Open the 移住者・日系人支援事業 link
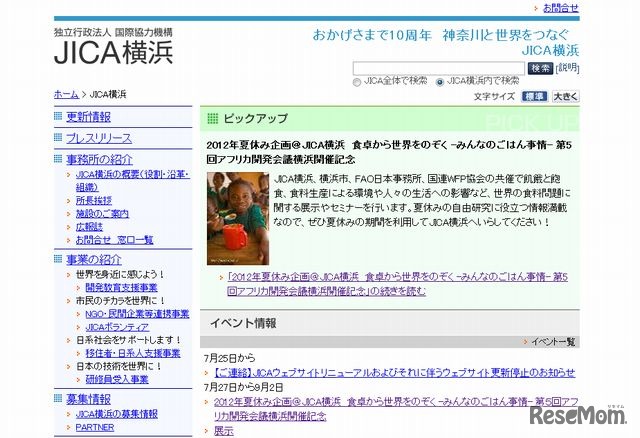Image resolution: width=640 pixels, height=438 pixels. pos(133,353)
